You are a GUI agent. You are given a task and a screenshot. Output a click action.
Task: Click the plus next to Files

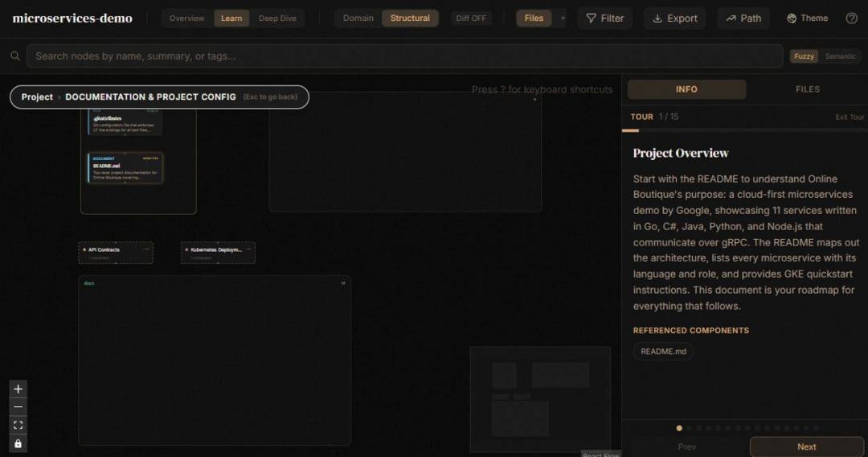coord(563,19)
